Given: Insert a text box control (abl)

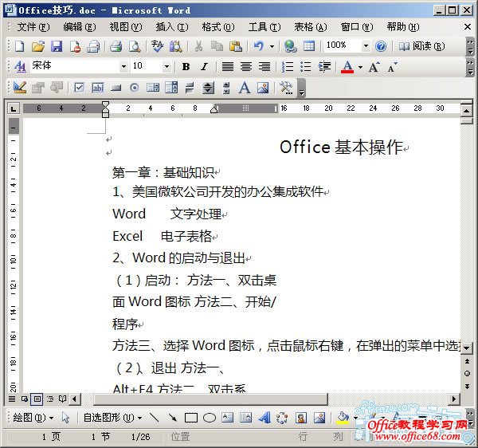Looking at the screenshot, I should point(98,88).
